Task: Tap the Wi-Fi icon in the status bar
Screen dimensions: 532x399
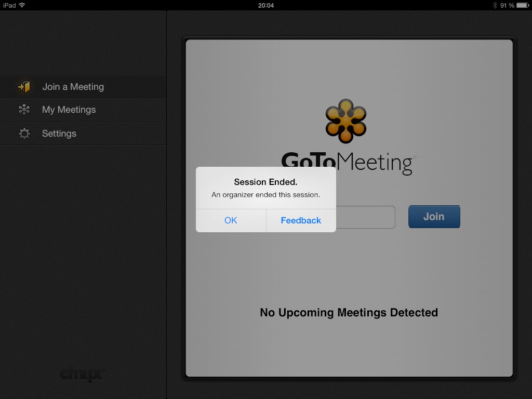Action: (x=22, y=5)
